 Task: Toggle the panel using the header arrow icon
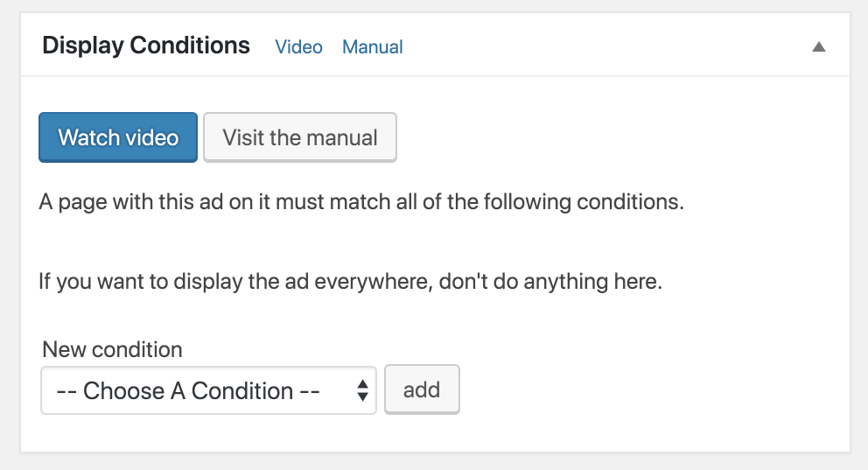(x=818, y=47)
